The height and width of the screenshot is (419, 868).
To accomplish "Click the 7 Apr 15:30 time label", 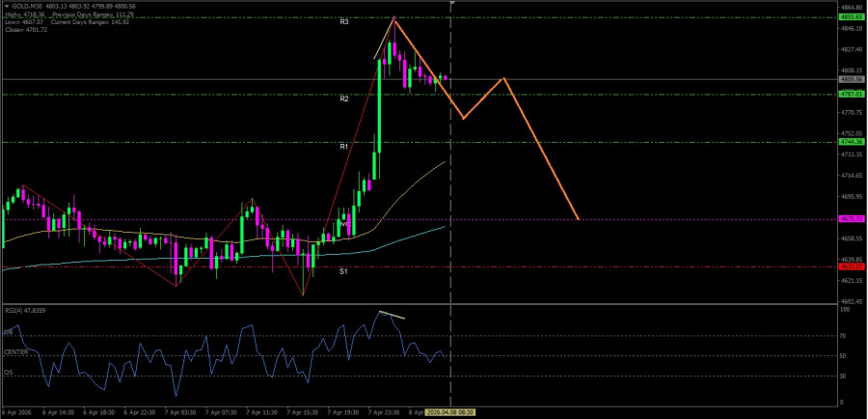I will [x=301, y=413].
